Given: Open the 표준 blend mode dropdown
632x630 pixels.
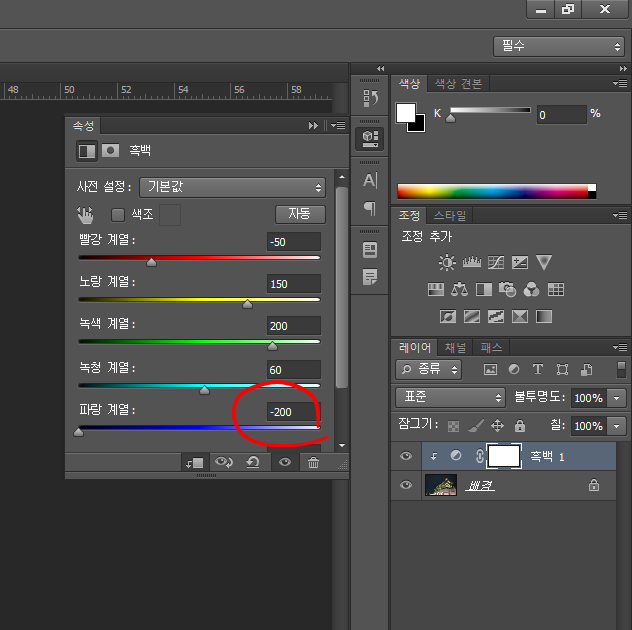Looking at the screenshot, I should click(450, 397).
